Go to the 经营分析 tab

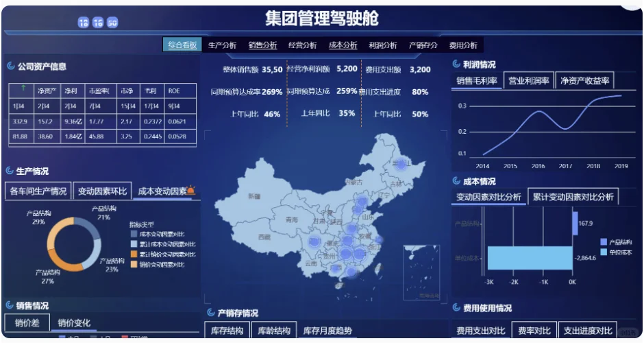[x=302, y=45]
